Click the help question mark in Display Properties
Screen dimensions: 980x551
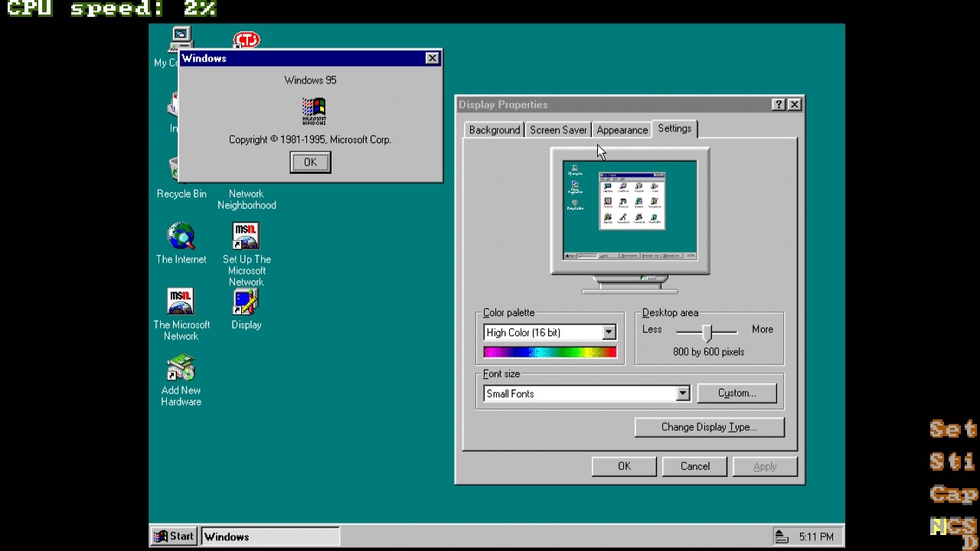(x=779, y=105)
